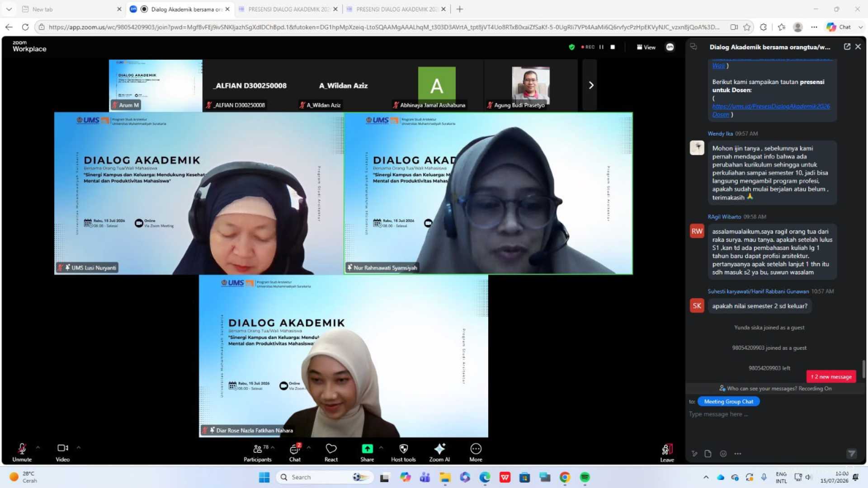Viewport: 868px width, 488px height.
Task: Open Zoom AI
Action: pos(439,452)
